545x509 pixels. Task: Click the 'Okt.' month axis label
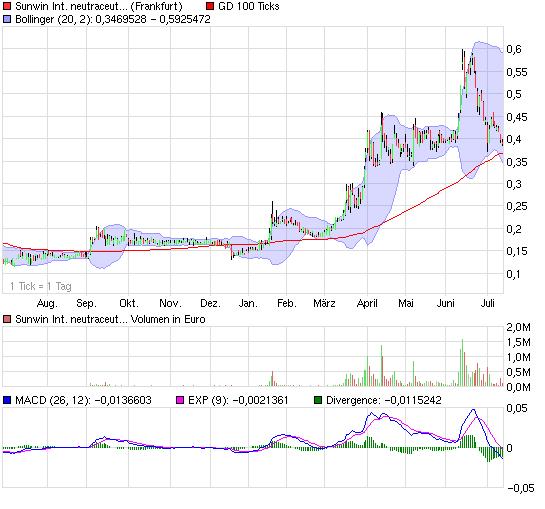pyautogui.click(x=129, y=303)
